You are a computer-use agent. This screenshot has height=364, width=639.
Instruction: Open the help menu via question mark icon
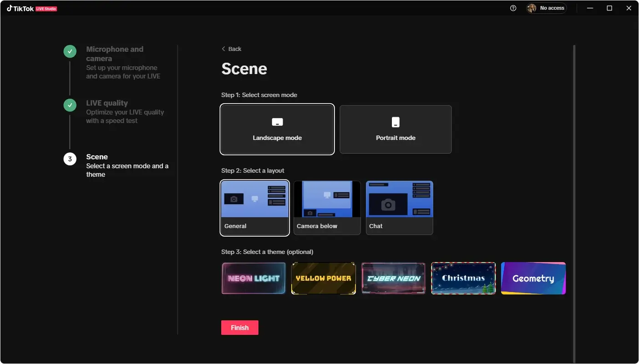click(513, 8)
